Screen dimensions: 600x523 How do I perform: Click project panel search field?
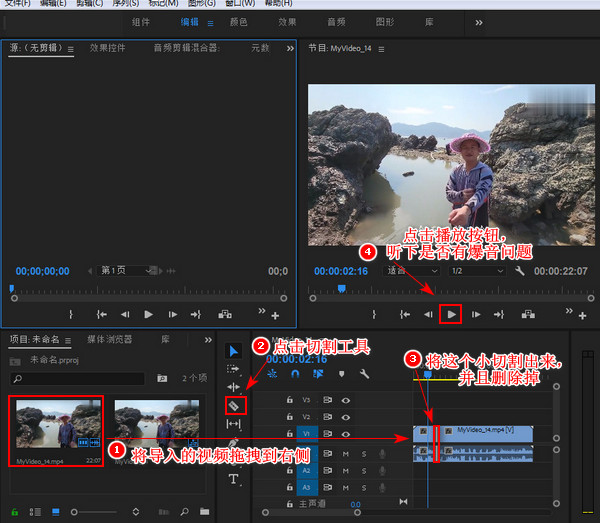78,379
